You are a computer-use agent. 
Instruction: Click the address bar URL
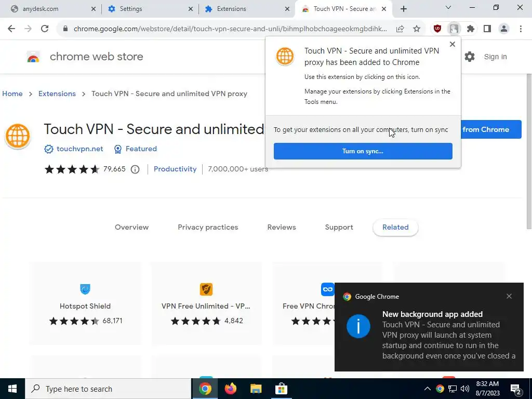pyautogui.click(x=230, y=29)
